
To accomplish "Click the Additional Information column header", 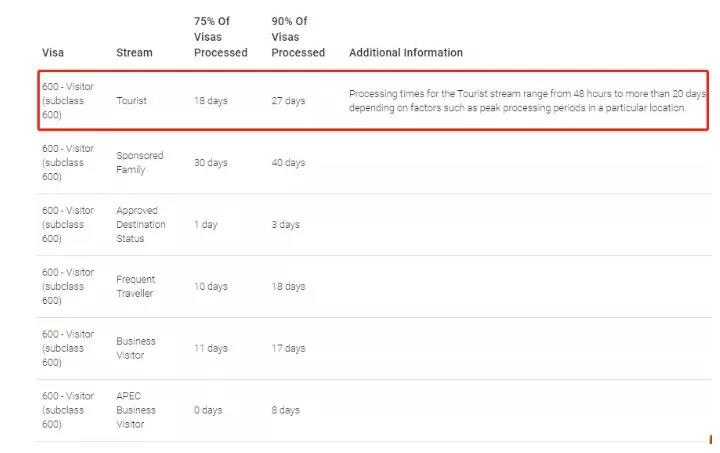I will 405,53.
